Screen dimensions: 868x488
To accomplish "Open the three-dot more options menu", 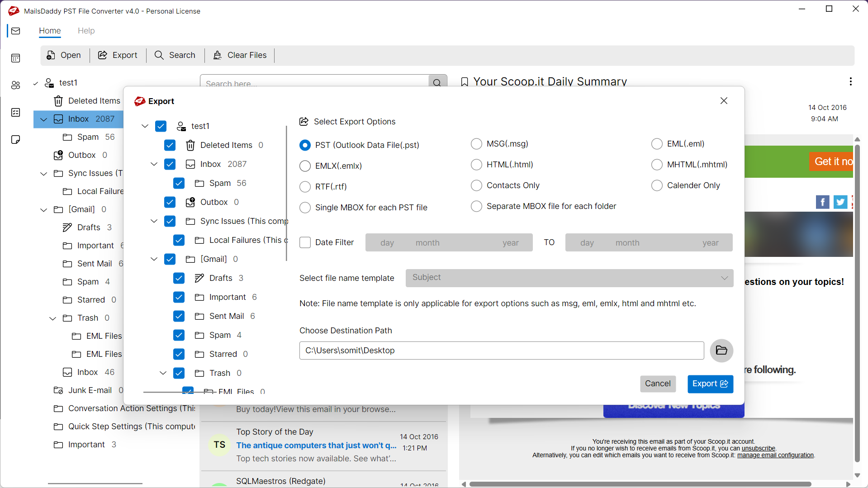I will click(851, 81).
